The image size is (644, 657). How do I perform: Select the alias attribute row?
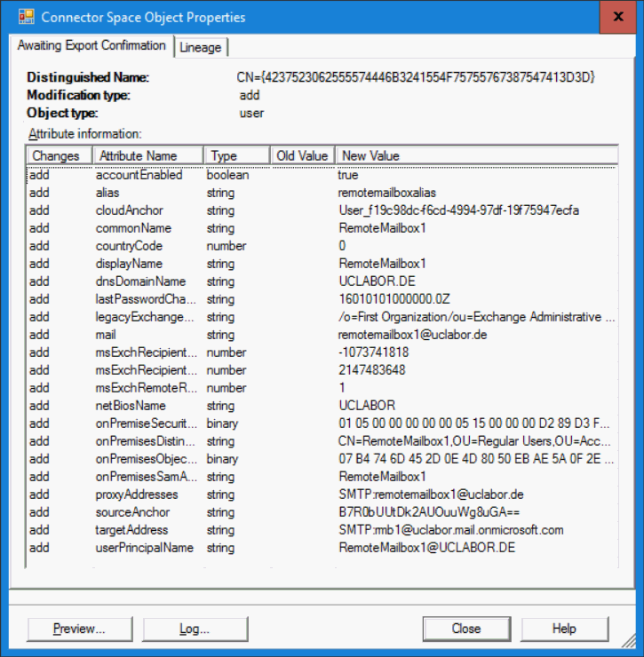(322, 193)
